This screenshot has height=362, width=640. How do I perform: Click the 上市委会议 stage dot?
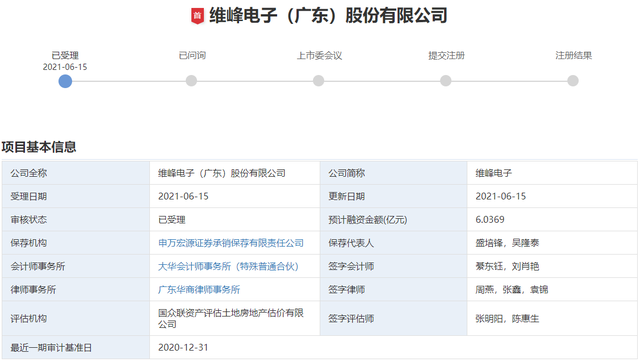(x=319, y=81)
